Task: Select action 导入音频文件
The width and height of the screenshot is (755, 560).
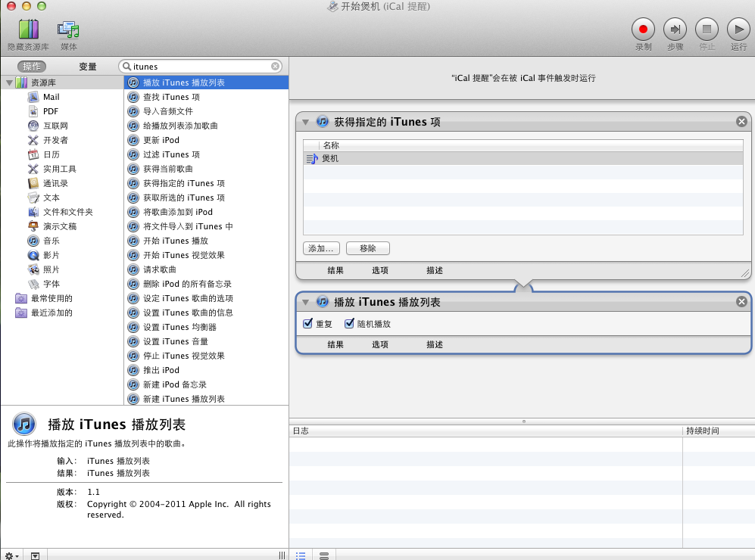Action: [x=207, y=111]
